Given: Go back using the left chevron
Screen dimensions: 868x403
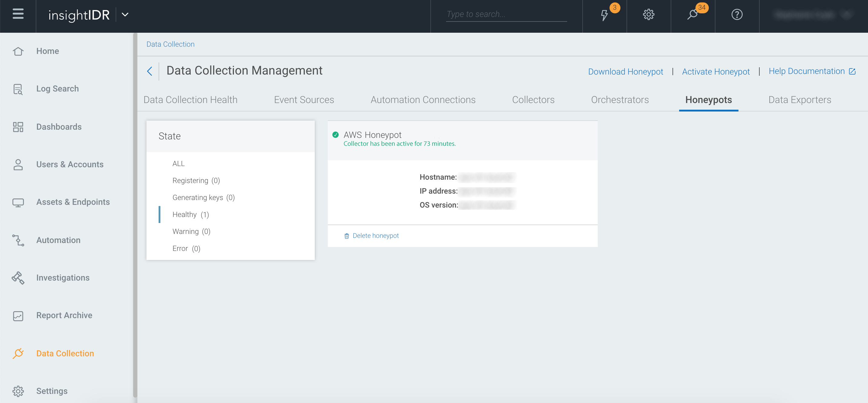Looking at the screenshot, I should [150, 71].
